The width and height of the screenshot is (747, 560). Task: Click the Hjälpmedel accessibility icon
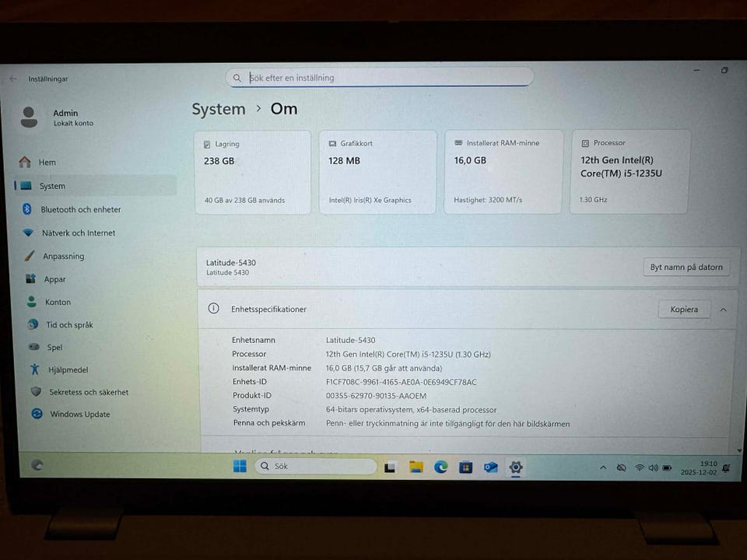click(35, 369)
